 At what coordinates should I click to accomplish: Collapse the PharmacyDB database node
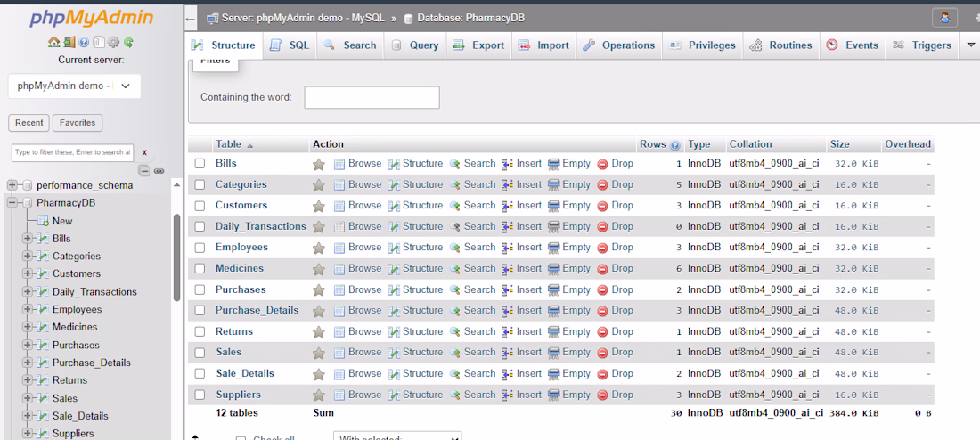tap(12, 202)
